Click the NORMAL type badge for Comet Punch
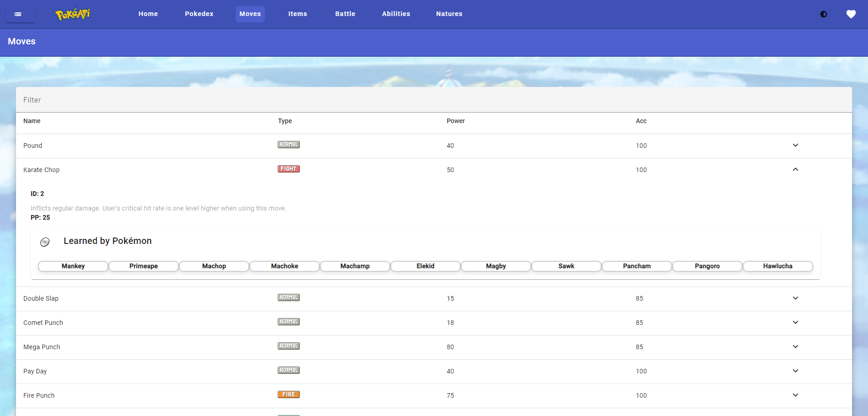 (x=289, y=322)
